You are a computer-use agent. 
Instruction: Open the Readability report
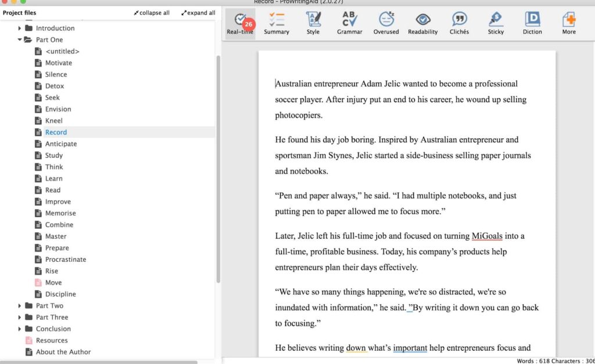422,24
